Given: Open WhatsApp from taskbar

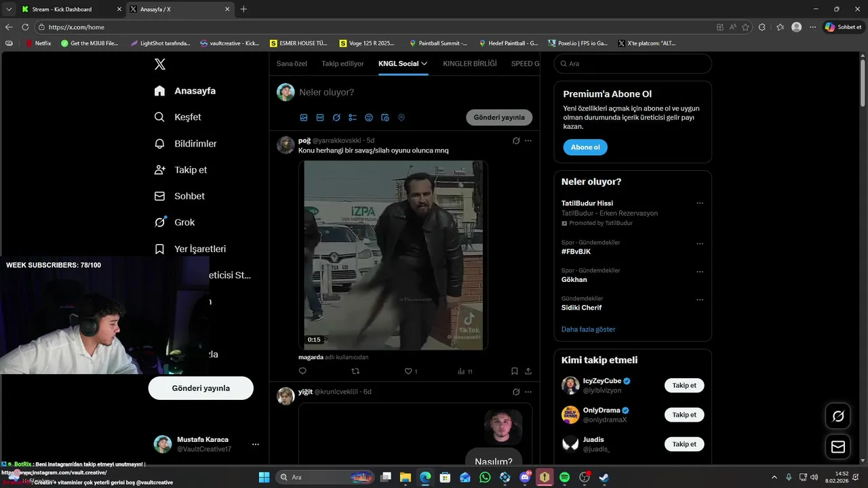Looking at the screenshot, I should [x=485, y=477].
